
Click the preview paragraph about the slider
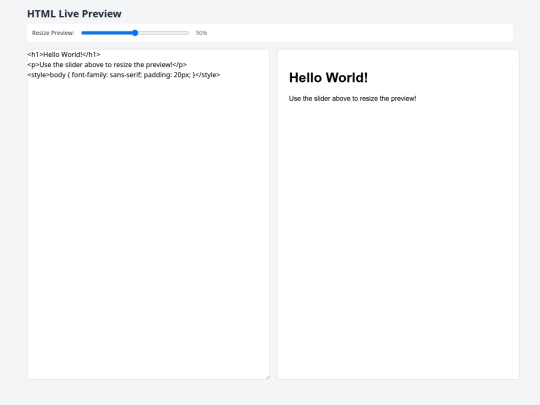(x=352, y=98)
